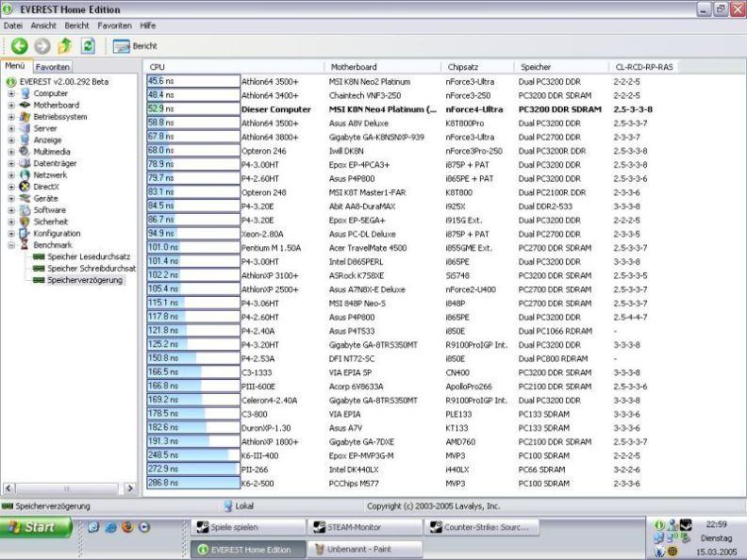Sort by the Speicher column header
The width and height of the screenshot is (747, 560).
click(561, 67)
